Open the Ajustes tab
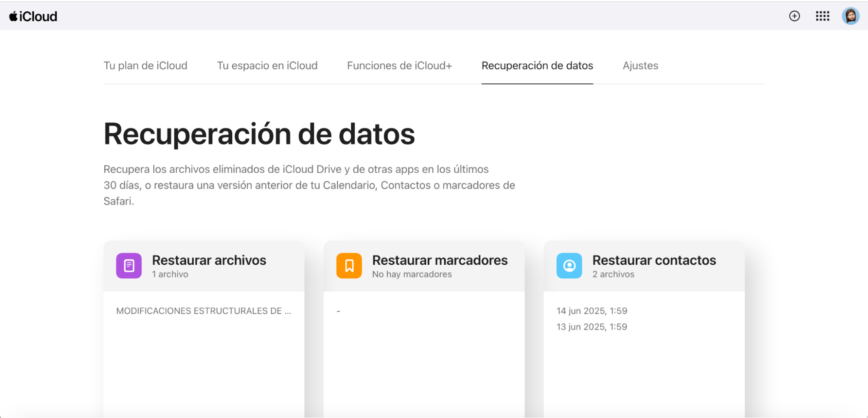This screenshot has height=418, width=868. click(640, 66)
